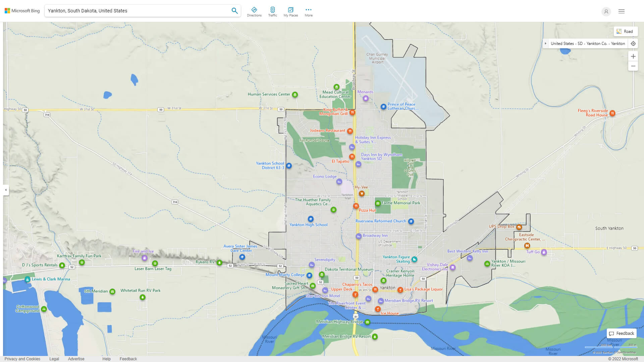Zoom in with the plus button
Viewport: 644px width, 362px height.
click(633, 56)
